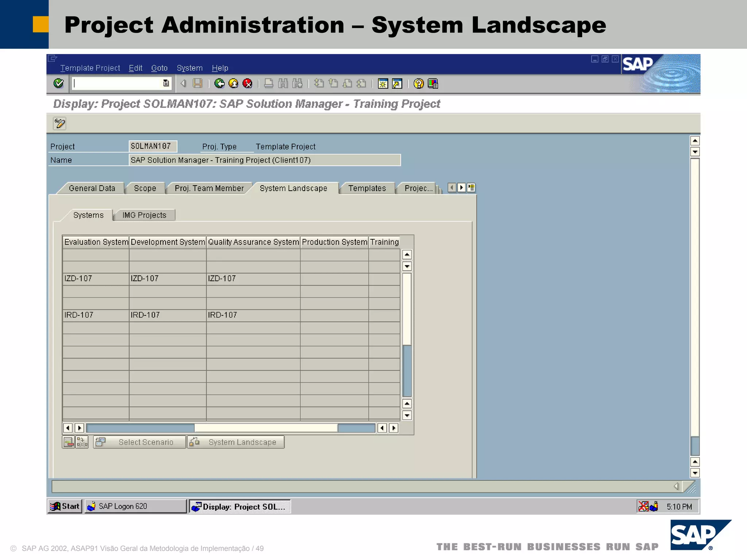Click the system tray clock 5:10 PM
Screen dimensions: 747x560
(679, 507)
